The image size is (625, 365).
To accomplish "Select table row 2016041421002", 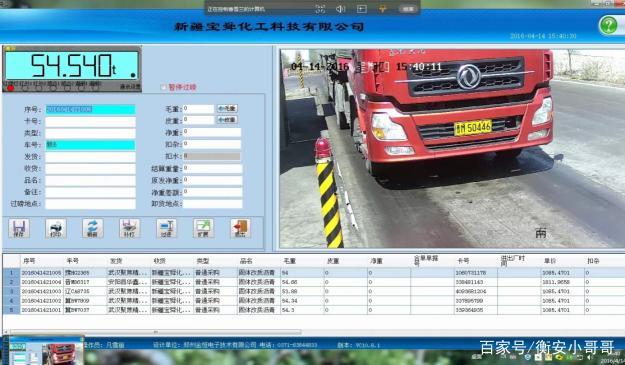I will click(313, 300).
